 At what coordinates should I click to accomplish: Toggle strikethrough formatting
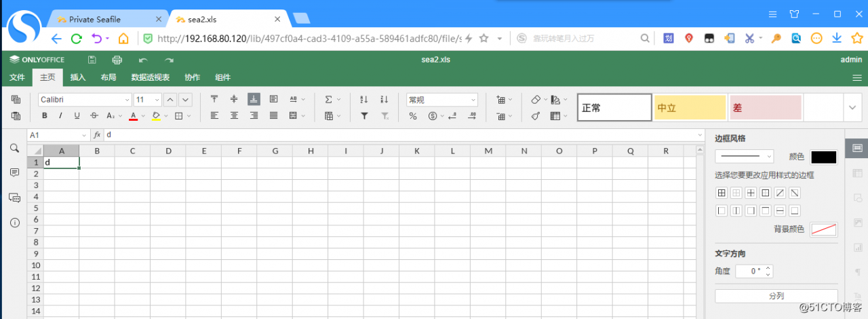(94, 116)
